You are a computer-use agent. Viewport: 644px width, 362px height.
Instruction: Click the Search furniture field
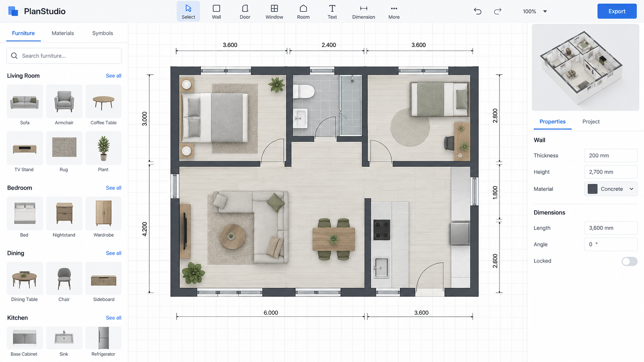pos(64,56)
